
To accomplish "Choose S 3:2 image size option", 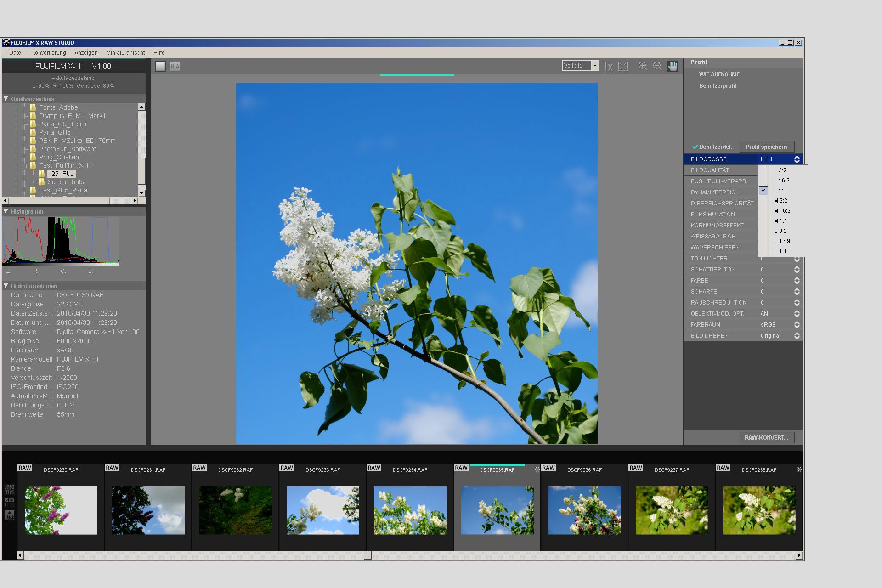I will coord(783,231).
